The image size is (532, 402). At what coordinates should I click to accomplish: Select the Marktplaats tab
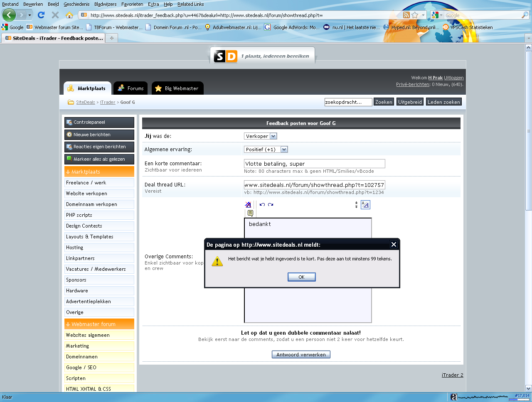87,88
